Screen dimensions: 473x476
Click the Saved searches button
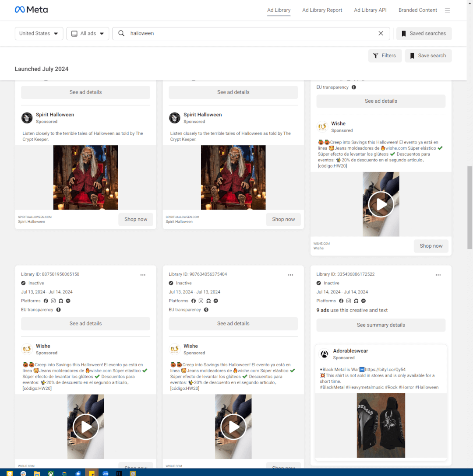coord(424,33)
